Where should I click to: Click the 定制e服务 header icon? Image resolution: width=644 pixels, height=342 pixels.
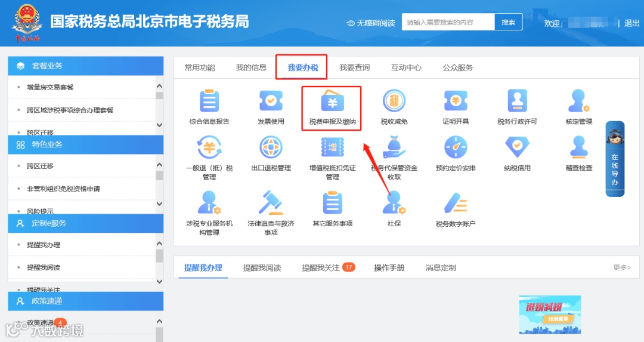point(20,224)
